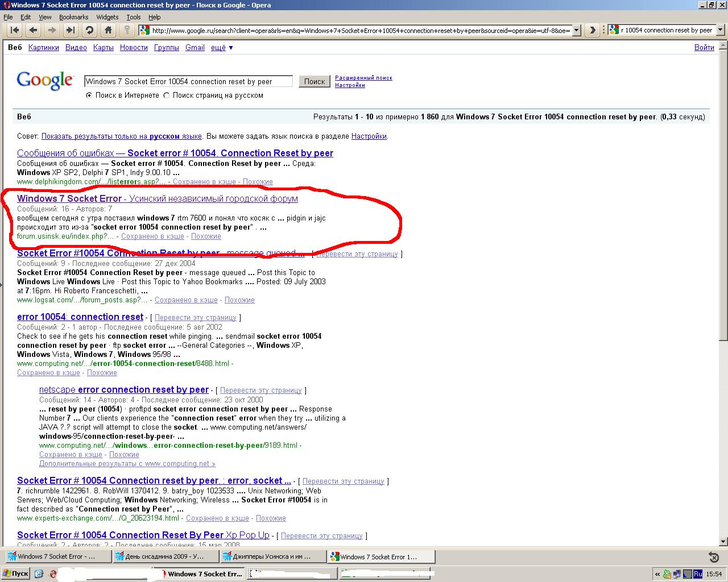Open the Home page button
This screenshot has height=582, width=728.
[x=108, y=30]
